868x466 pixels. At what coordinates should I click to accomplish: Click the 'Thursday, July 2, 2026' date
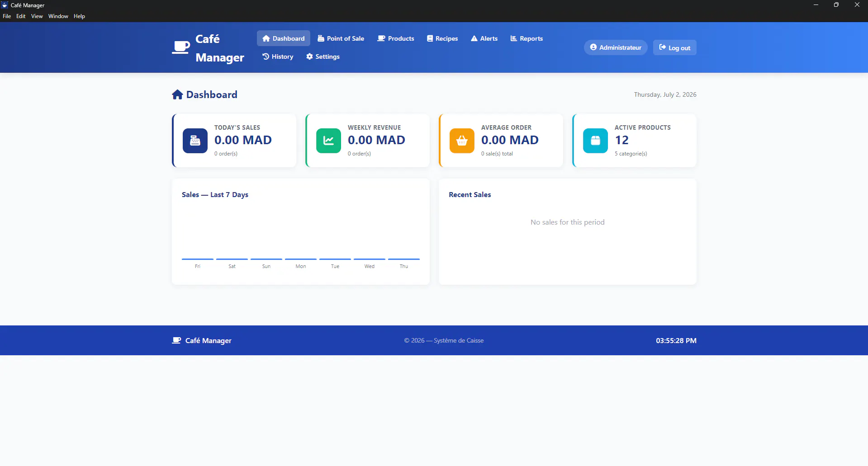[665, 94]
